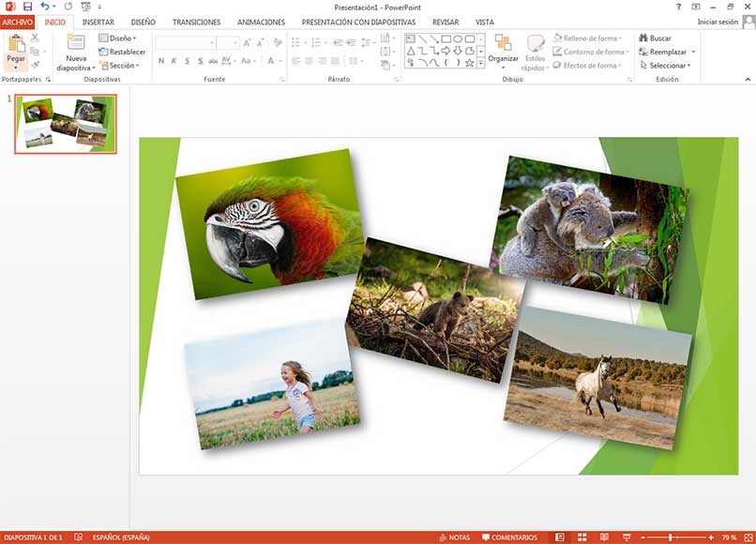Image resolution: width=756 pixels, height=544 pixels.
Task: Select the Subrayado underline icon
Action: tap(187, 60)
